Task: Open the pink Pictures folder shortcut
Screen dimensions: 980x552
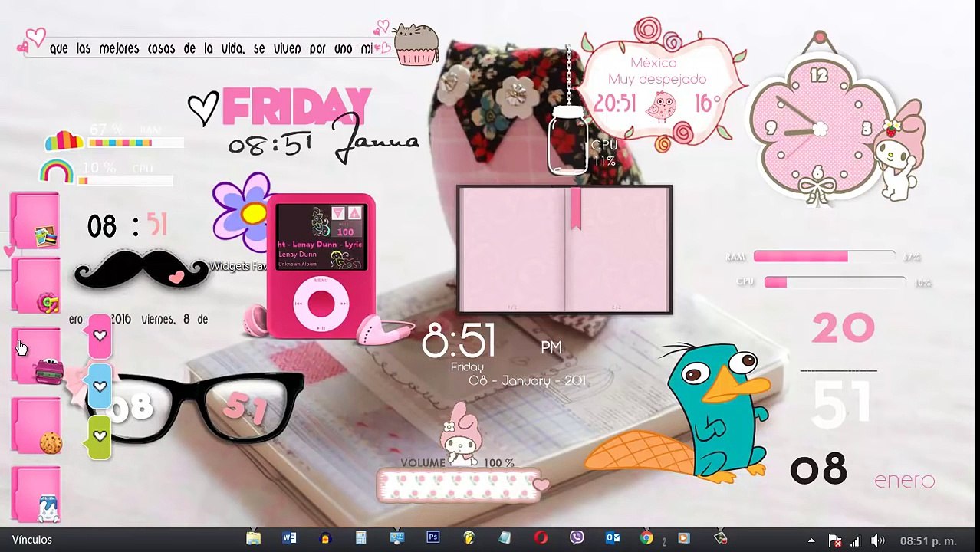Action: point(35,221)
